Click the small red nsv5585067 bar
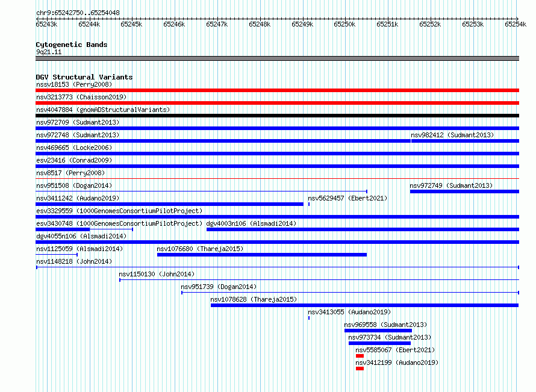 (360, 356)
